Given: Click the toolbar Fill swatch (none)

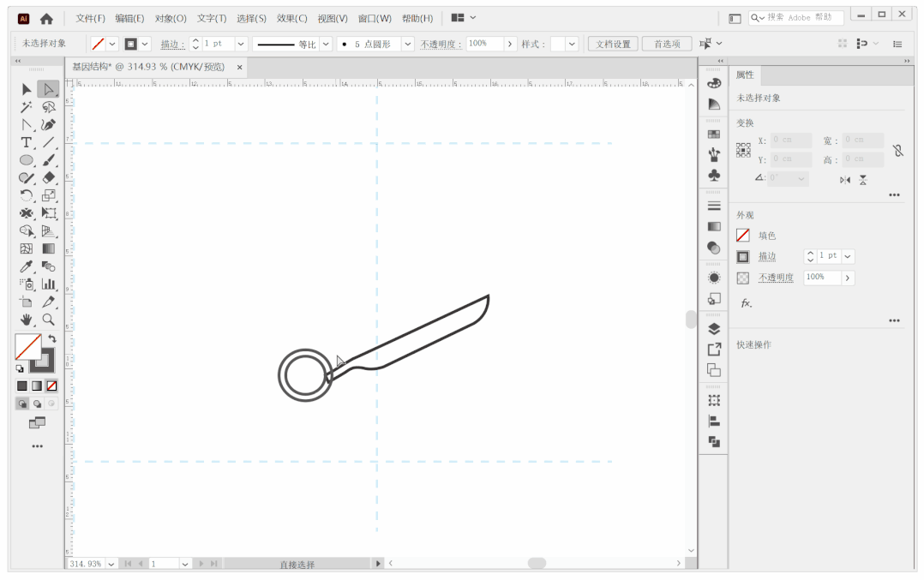Looking at the screenshot, I should pyautogui.click(x=26, y=345).
